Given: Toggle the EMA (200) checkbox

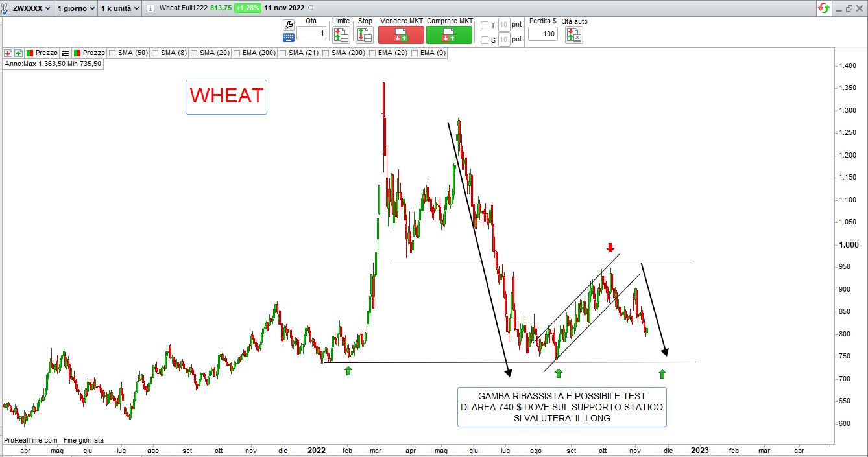Looking at the screenshot, I should [237, 53].
